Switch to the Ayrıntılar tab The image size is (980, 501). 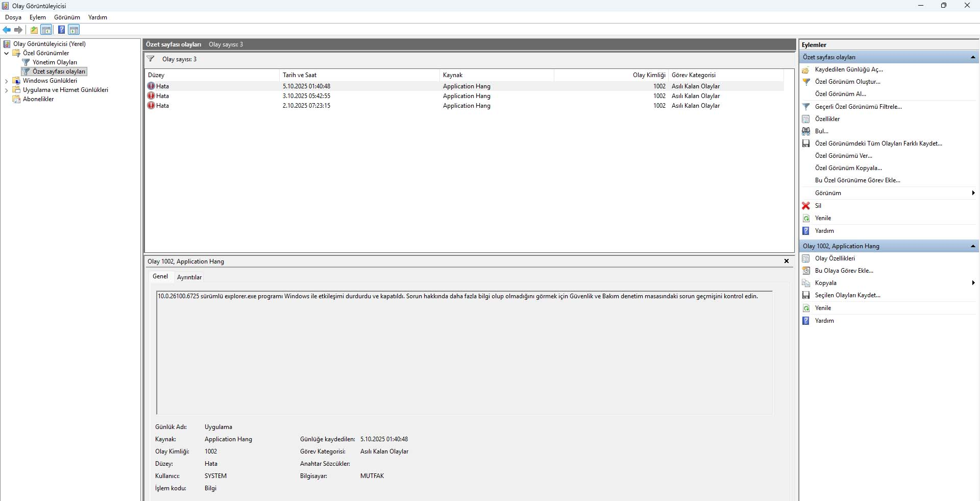click(x=189, y=277)
